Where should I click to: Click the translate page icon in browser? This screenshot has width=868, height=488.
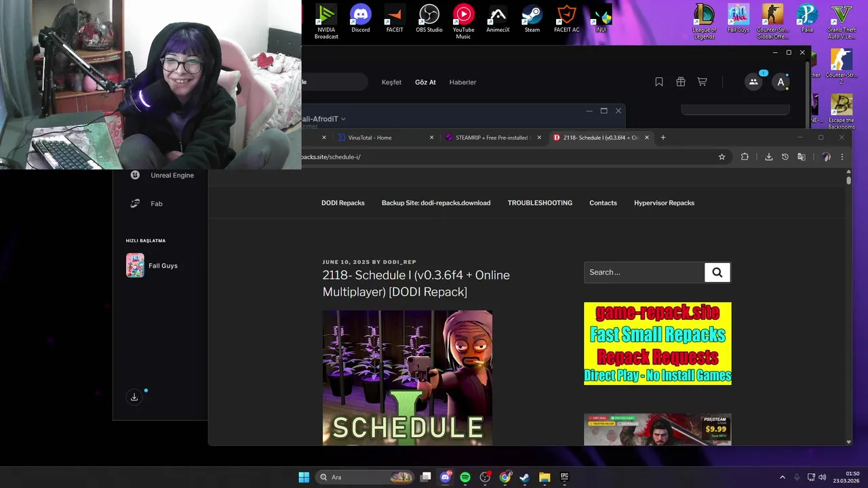801,157
